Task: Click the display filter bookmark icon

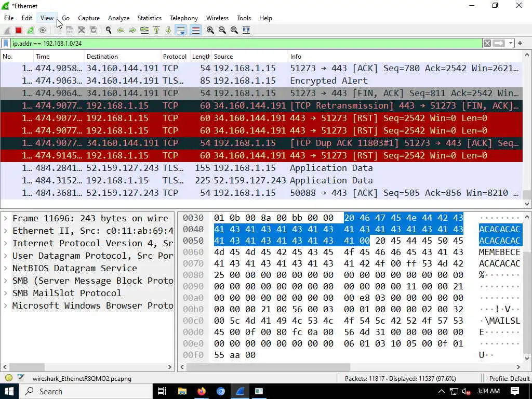Action: [x=6, y=44]
